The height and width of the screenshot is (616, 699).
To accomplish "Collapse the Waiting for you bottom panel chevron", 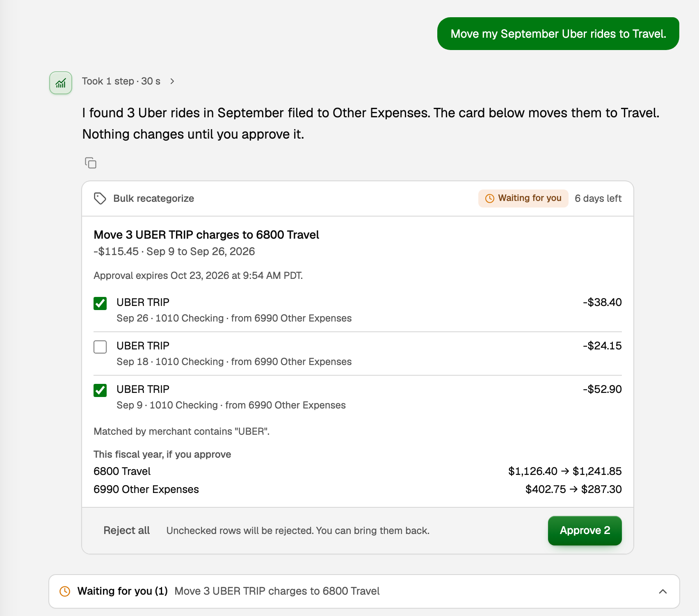I will click(x=662, y=591).
